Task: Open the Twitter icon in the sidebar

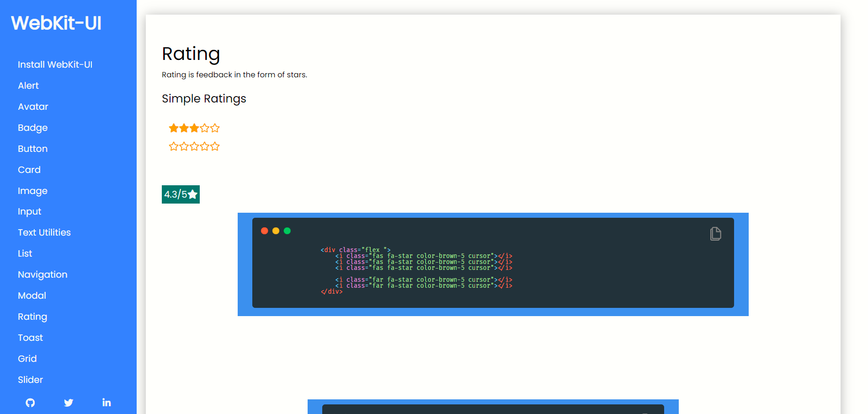Action: 68,403
